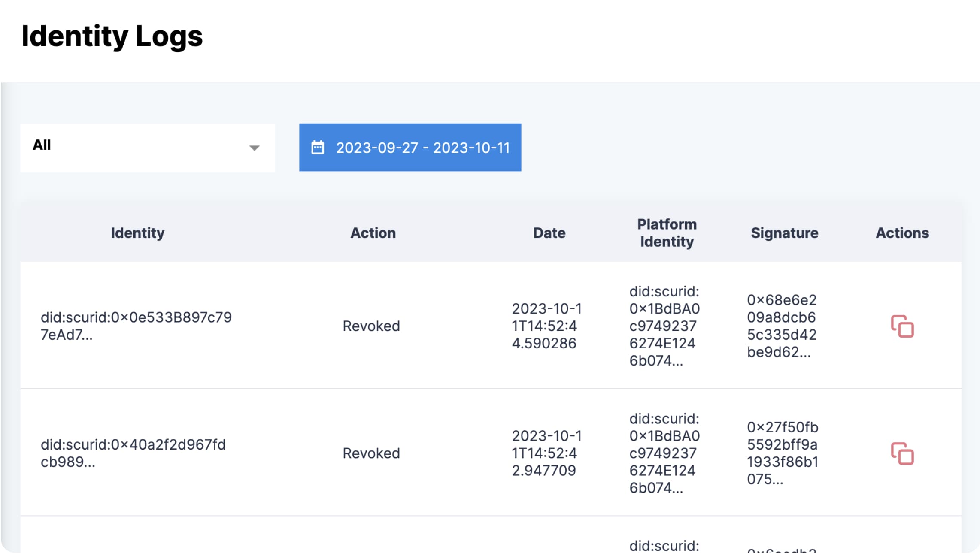This screenshot has height=553, width=980.
Task: Click the Platform Identity column header
Action: pos(667,233)
